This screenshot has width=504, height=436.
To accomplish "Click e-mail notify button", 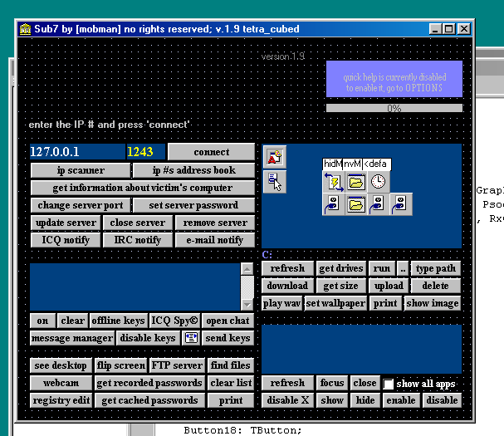I will click(x=215, y=240).
